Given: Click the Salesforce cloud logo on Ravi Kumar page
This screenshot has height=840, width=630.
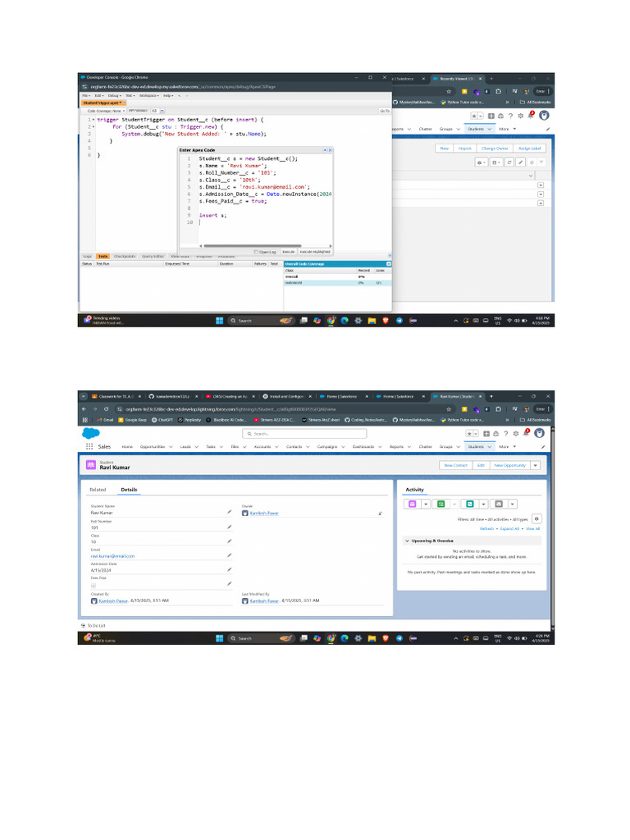Looking at the screenshot, I should click(90, 433).
